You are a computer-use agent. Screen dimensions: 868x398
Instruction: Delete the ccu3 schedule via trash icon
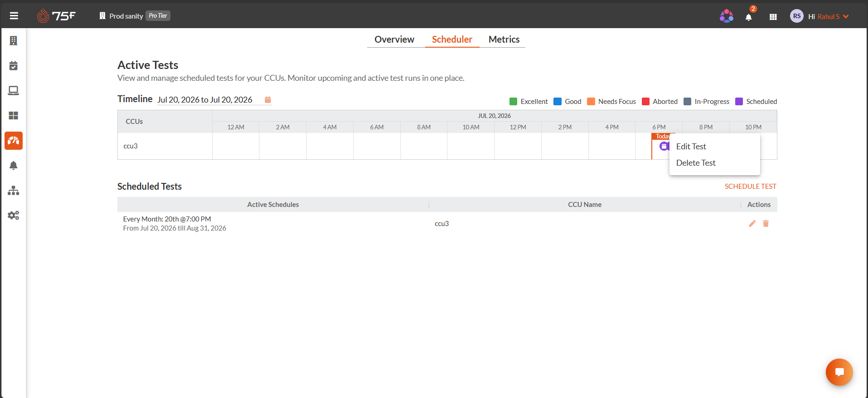point(766,223)
